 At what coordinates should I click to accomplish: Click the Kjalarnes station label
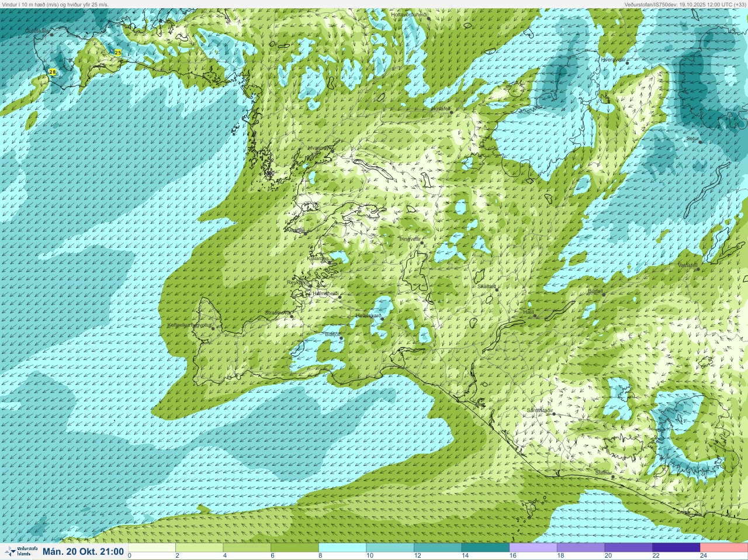tap(318, 258)
